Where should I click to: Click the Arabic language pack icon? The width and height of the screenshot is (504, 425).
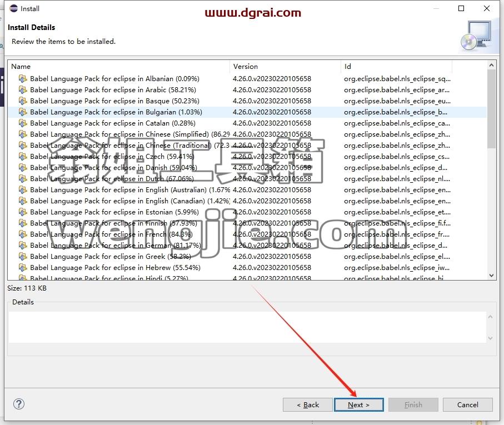pos(23,89)
